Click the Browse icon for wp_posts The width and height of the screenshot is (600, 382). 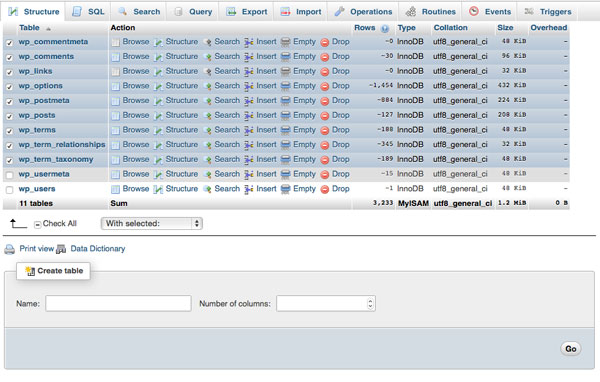pyautogui.click(x=115, y=116)
